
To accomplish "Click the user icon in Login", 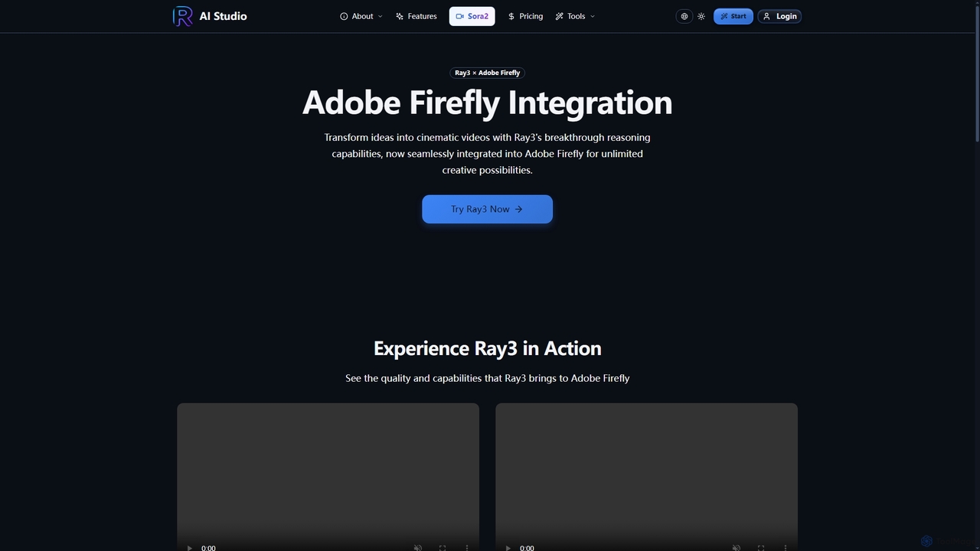I will [x=766, y=16].
